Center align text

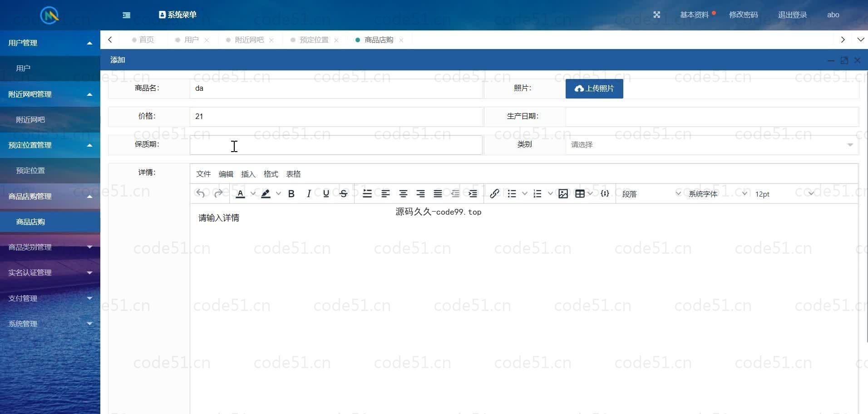click(403, 194)
